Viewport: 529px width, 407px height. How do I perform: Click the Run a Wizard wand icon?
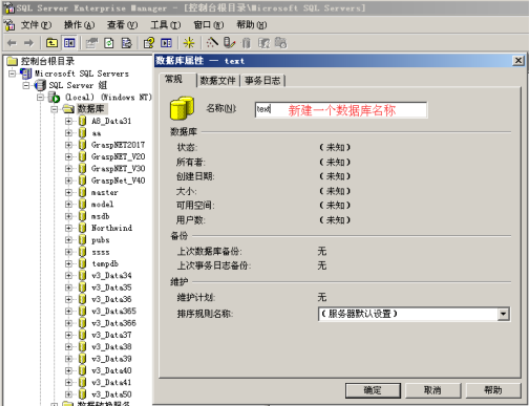point(212,43)
